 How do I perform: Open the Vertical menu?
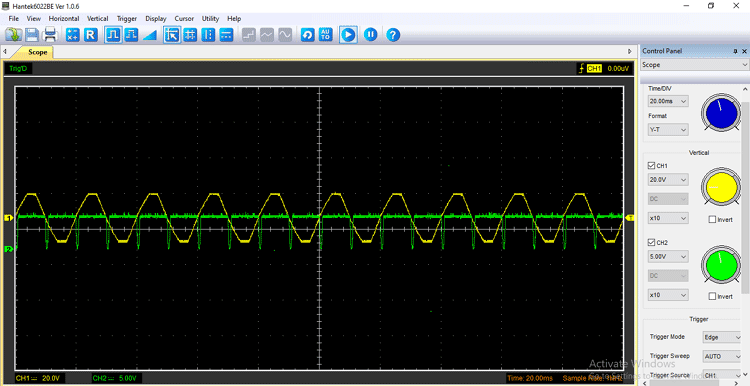point(98,19)
